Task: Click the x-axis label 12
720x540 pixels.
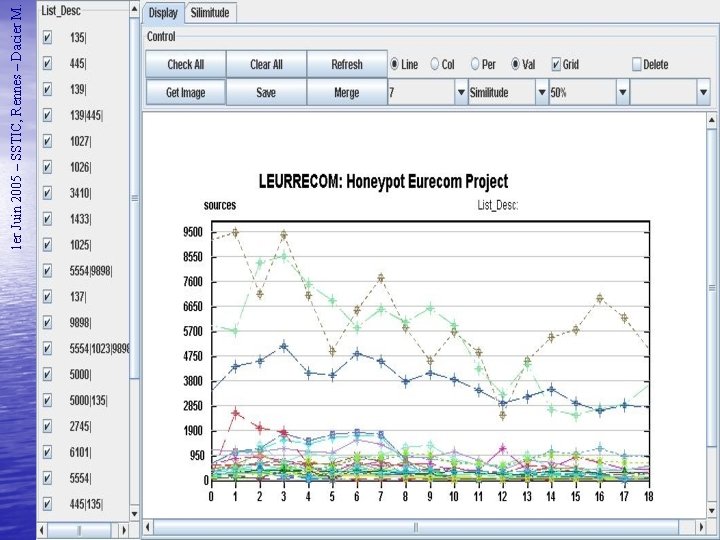Action: point(502,496)
